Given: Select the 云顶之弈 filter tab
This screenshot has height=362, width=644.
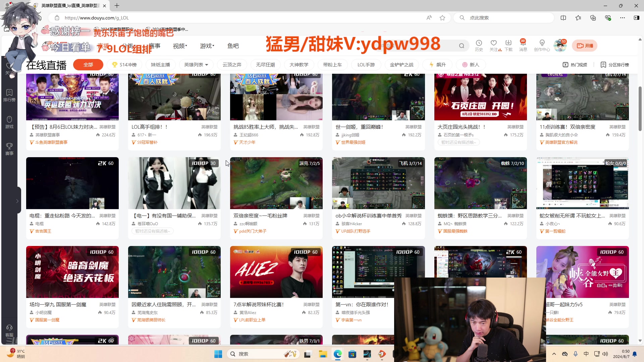Looking at the screenshot, I should pyautogui.click(x=232, y=65).
